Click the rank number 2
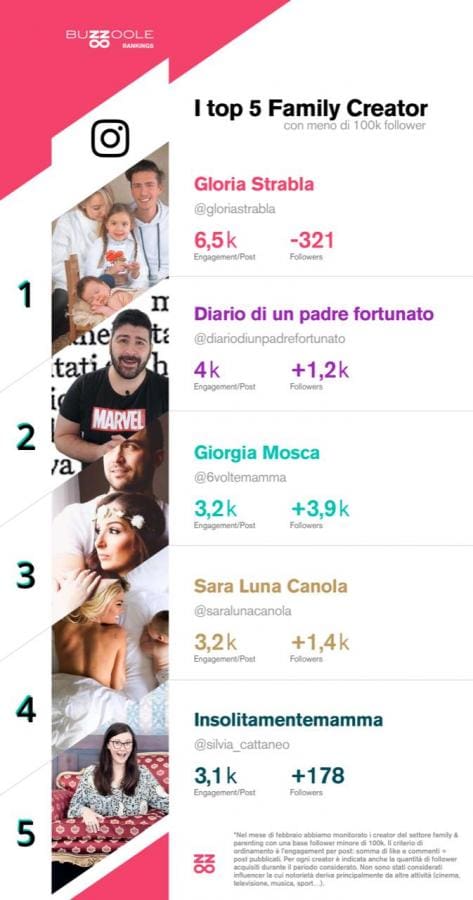 point(26,437)
